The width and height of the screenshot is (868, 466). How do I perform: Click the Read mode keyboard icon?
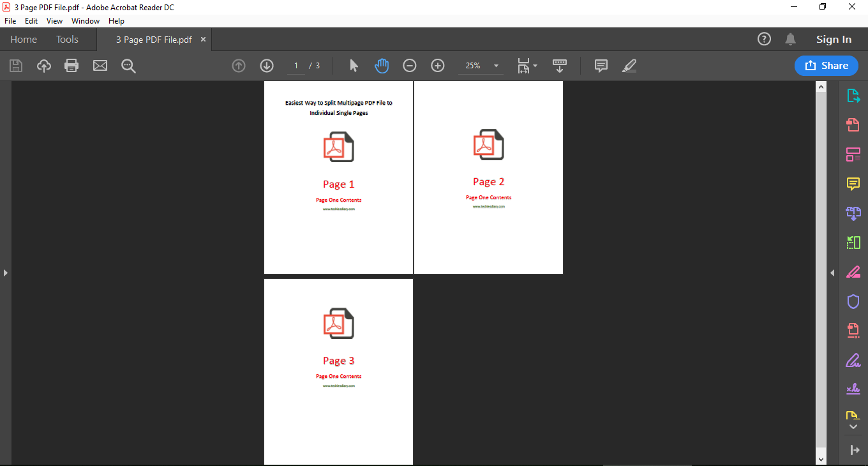click(x=560, y=66)
